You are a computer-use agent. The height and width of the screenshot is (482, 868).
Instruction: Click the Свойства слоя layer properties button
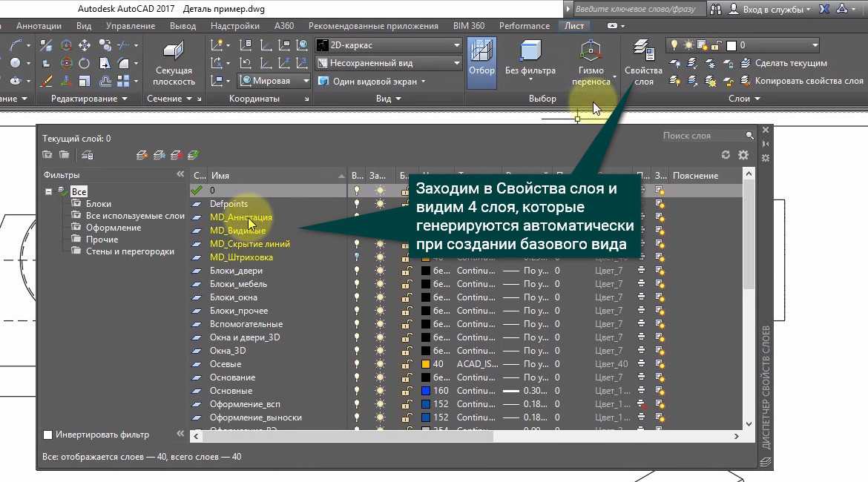[x=643, y=63]
